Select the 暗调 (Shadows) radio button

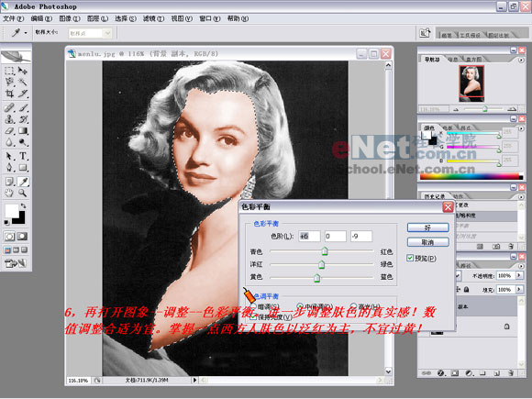253,306
